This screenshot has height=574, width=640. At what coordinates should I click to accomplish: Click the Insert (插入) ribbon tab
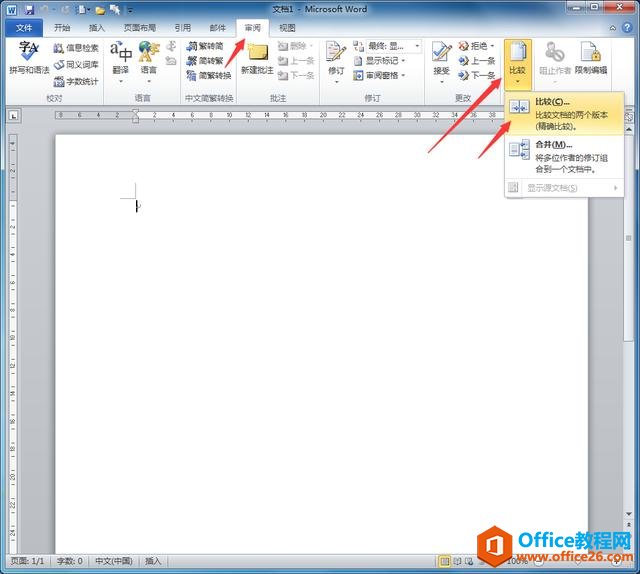[x=97, y=28]
